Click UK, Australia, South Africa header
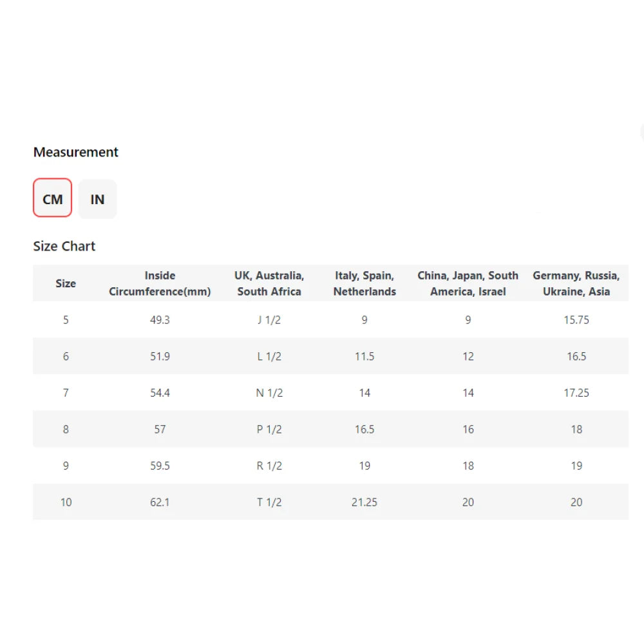The height and width of the screenshot is (644, 644). pyautogui.click(x=269, y=283)
